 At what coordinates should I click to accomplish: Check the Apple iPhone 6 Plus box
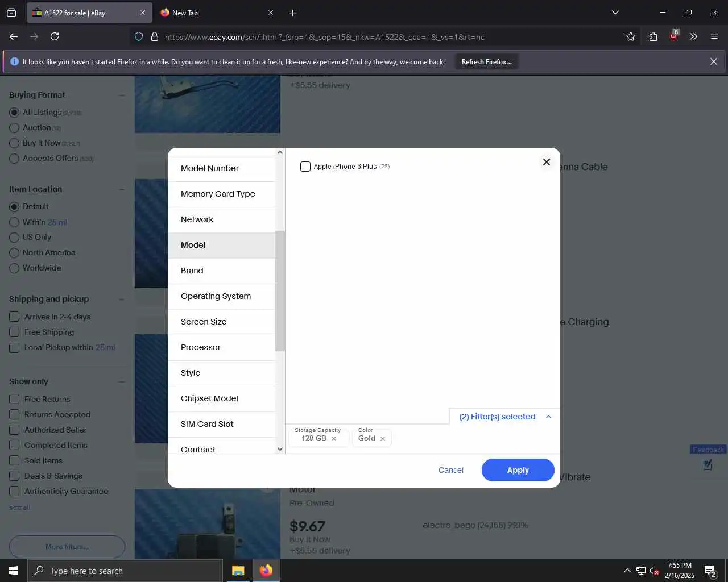pos(305,167)
